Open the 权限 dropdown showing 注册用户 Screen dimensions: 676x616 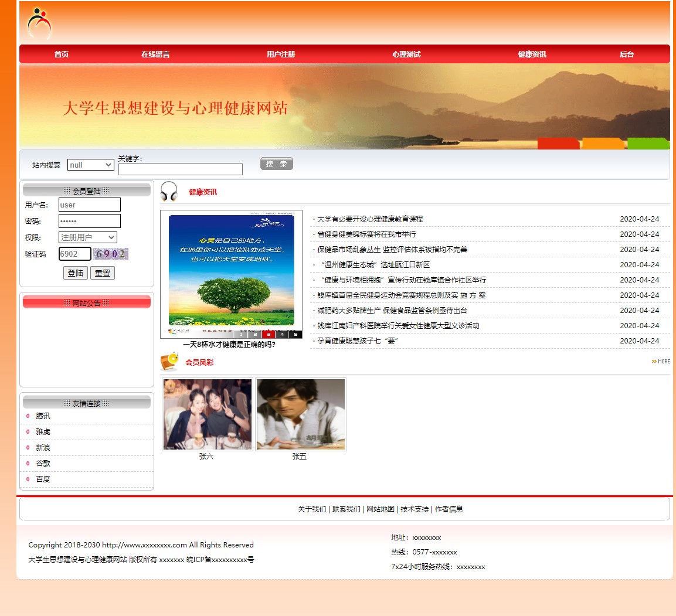[87, 237]
